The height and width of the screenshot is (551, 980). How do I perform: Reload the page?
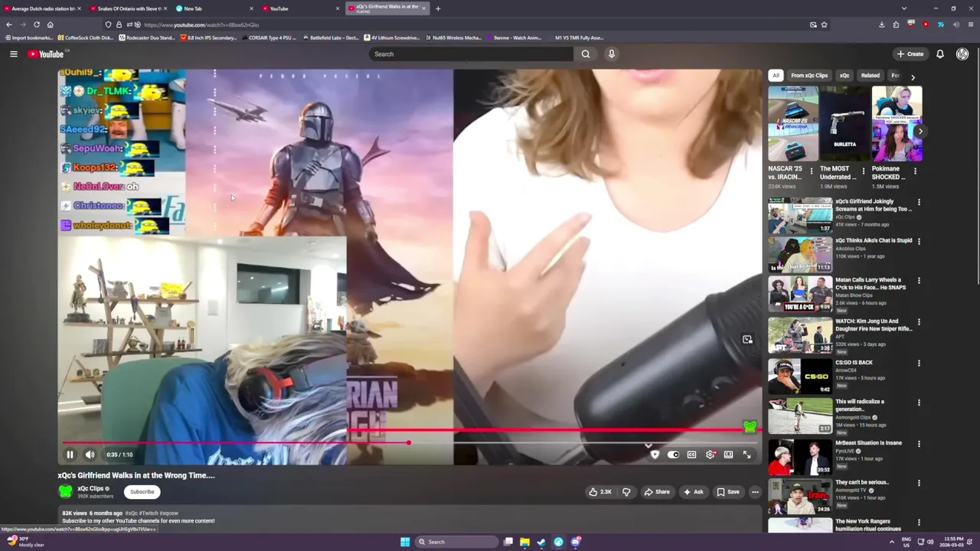coord(36,24)
